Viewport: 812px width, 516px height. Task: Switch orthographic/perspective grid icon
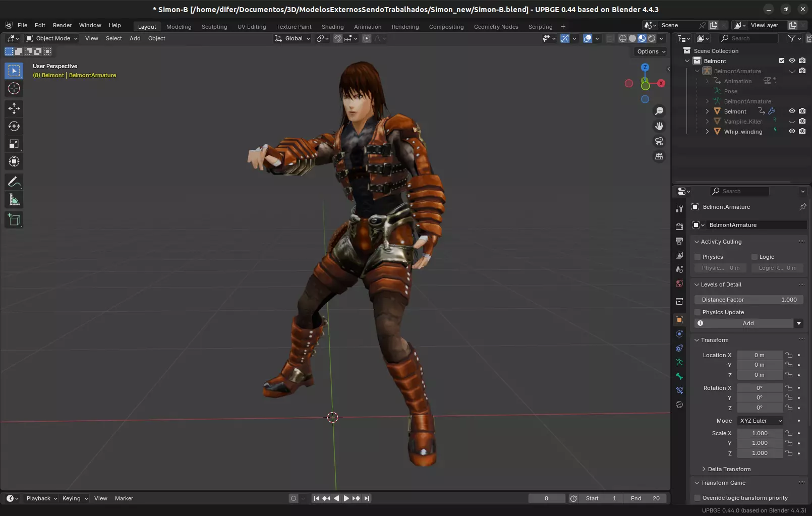click(x=659, y=156)
